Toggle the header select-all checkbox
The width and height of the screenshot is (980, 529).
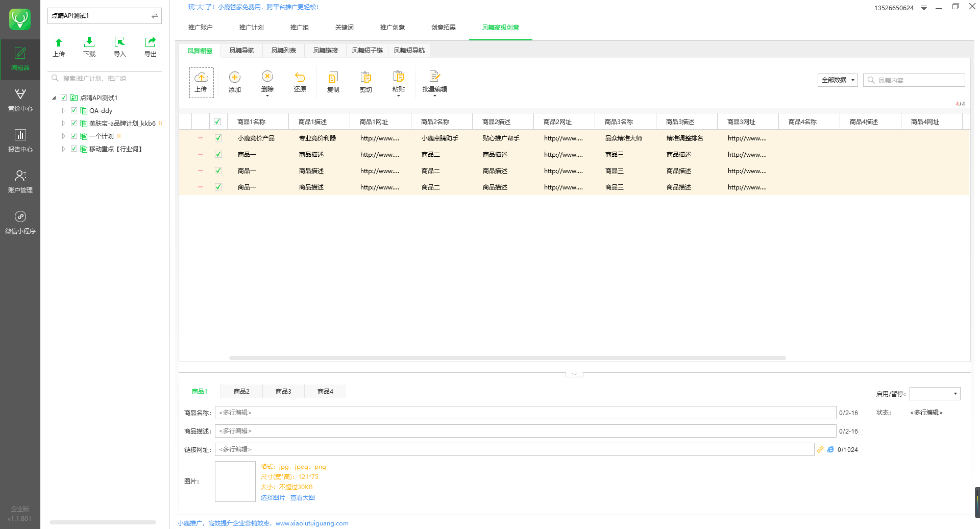click(x=217, y=122)
